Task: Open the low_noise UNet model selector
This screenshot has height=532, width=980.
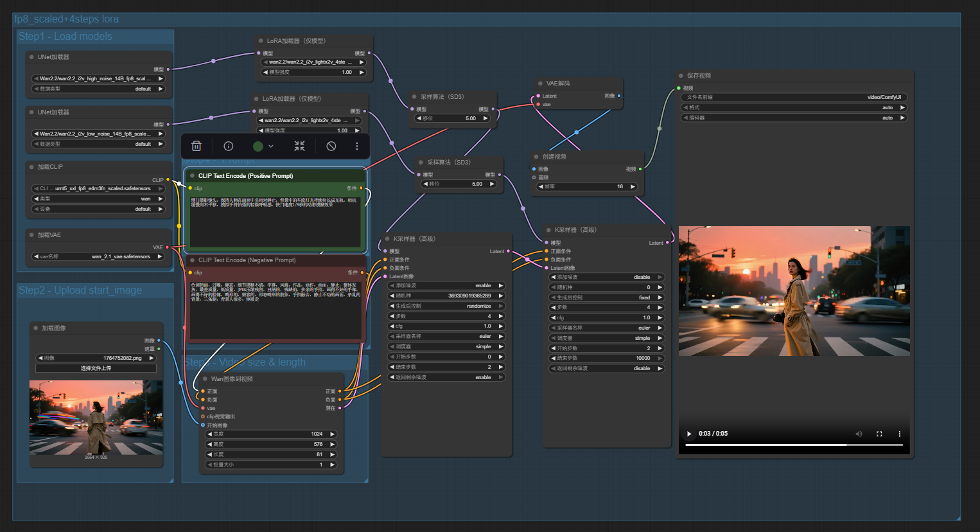Action: point(98,134)
